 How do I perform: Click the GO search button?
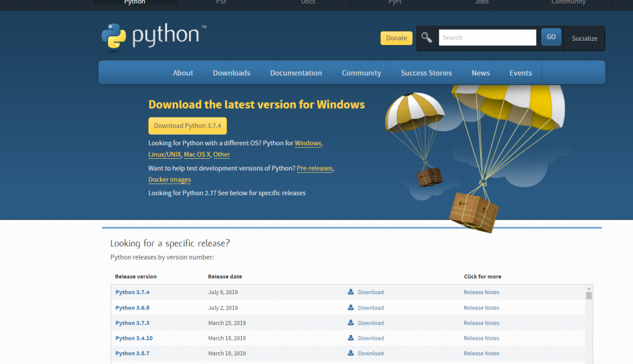pos(551,36)
